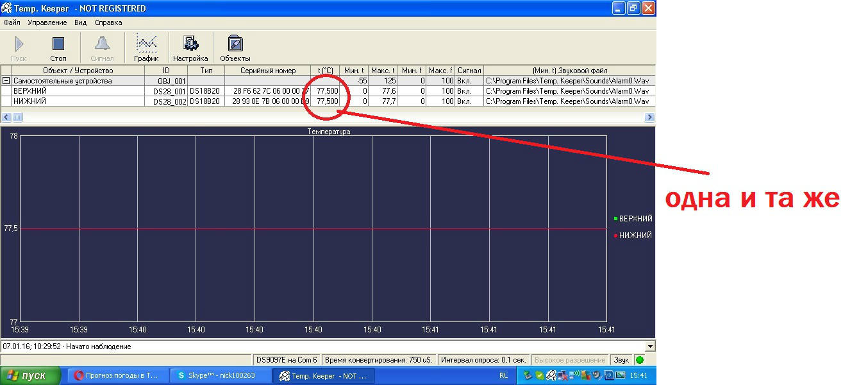Click the table's right scroll arrow
Screen dimensions: 868x385
(649, 117)
